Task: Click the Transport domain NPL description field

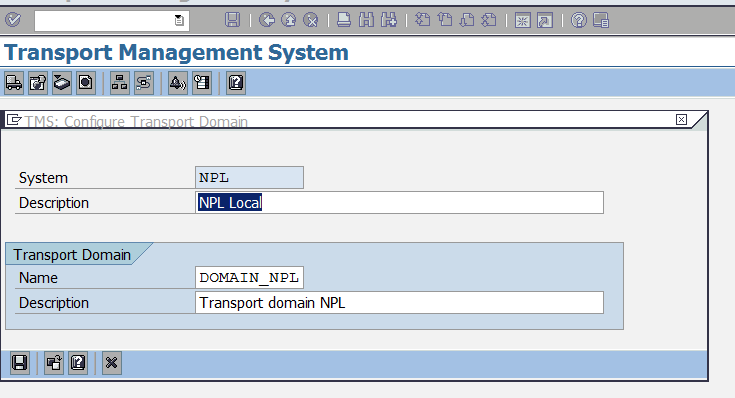Action: click(x=399, y=303)
